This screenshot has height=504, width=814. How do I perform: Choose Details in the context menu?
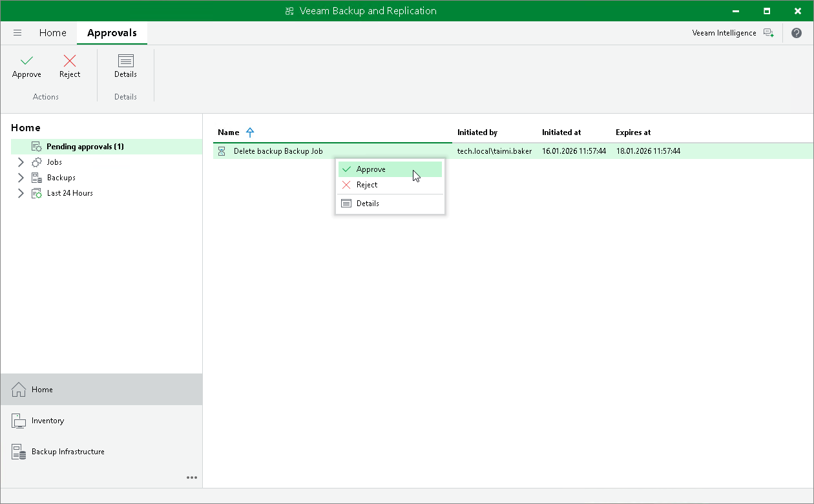(x=390, y=204)
